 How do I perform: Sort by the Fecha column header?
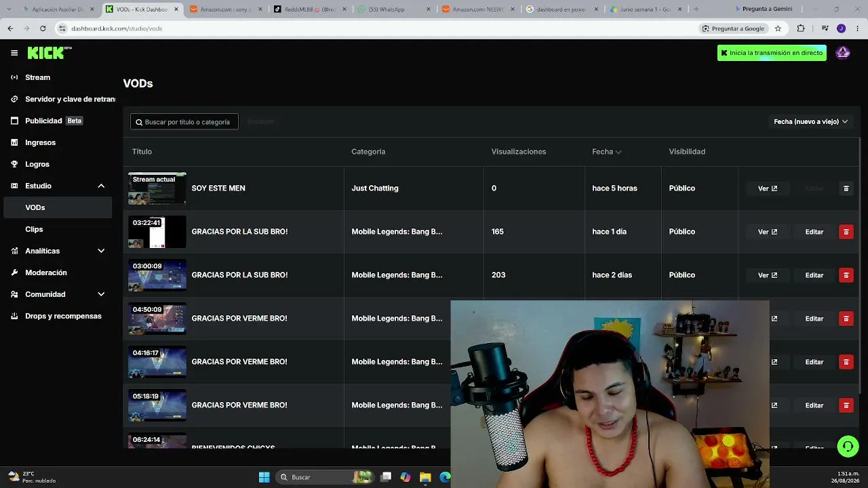tap(606, 152)
